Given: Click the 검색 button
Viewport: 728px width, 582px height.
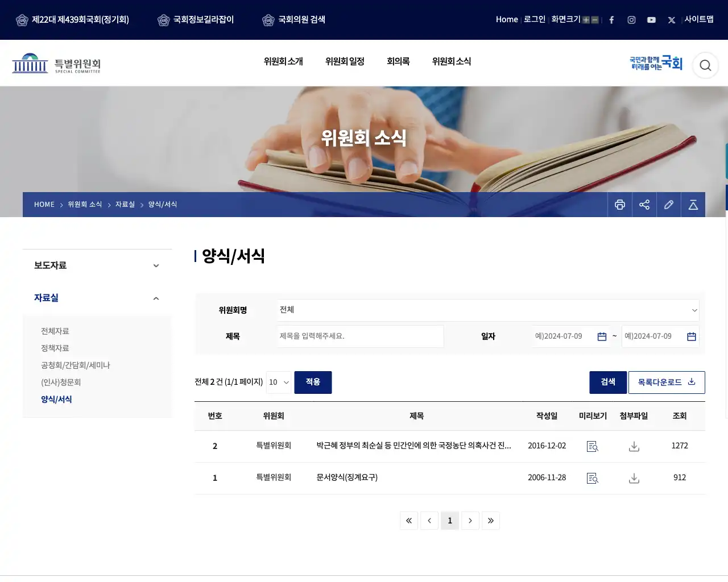Looking at the screenshot, I should coord(608,383).
